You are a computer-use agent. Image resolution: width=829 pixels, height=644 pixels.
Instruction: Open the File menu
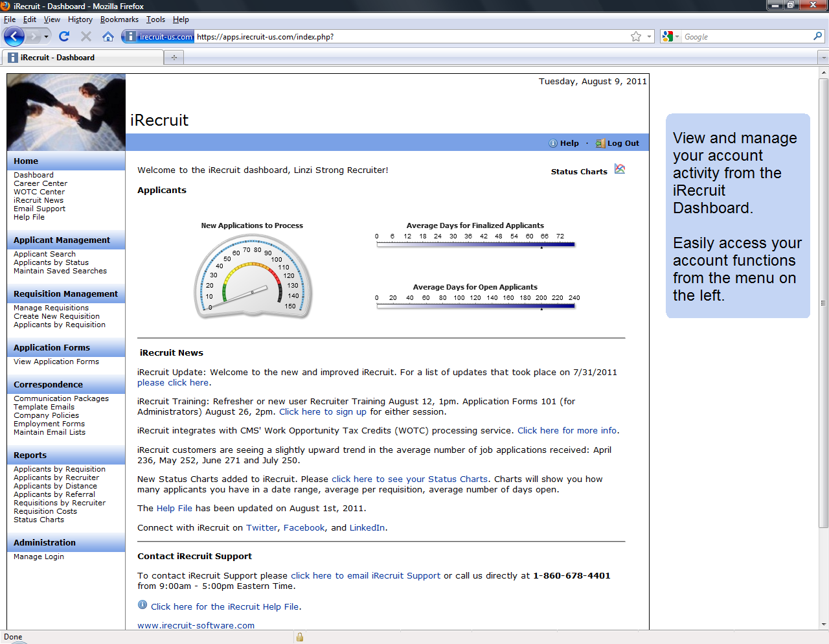coord(10,19)
